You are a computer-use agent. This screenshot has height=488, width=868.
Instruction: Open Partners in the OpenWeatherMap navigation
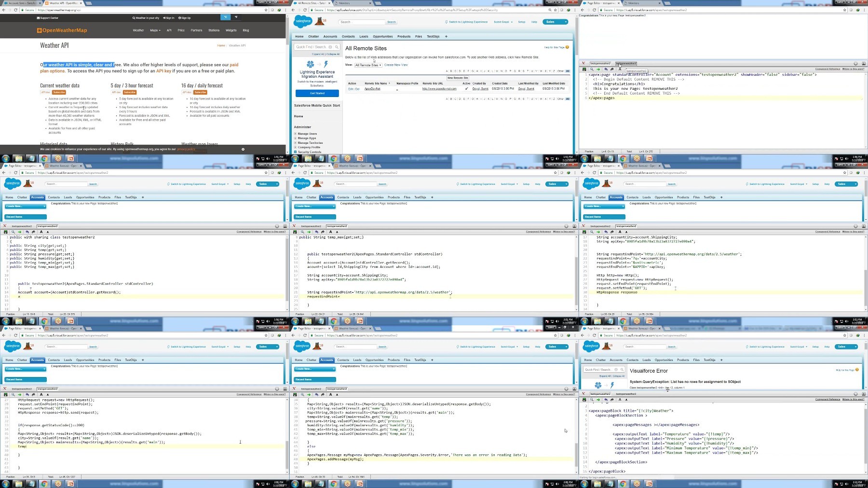click(196, 30)
